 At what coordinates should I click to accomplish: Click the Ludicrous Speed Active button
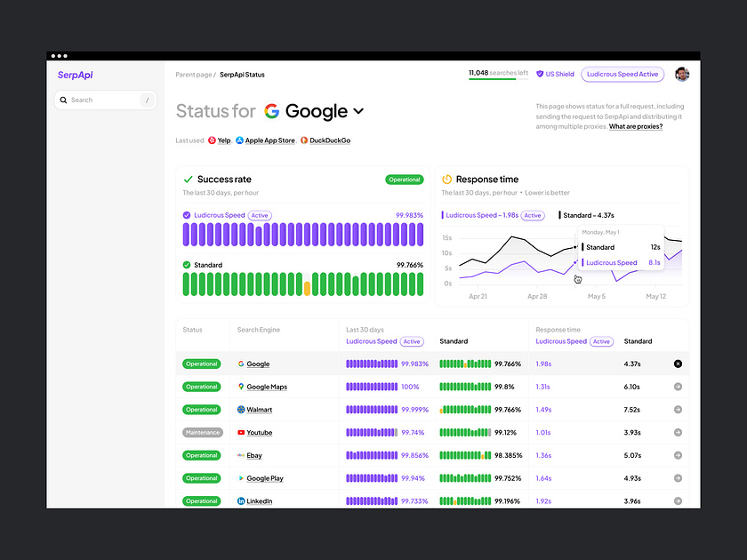[x=622, y=75]
